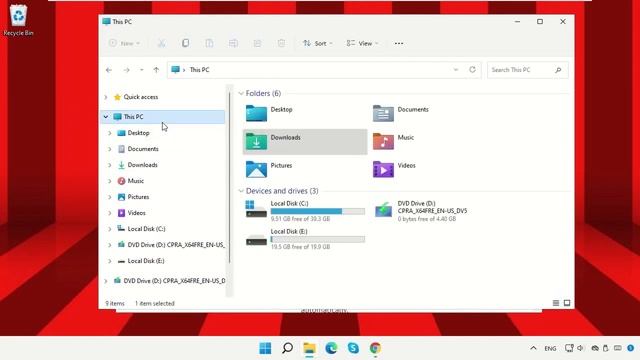This screenshot has height=360, width=640.
Task: Collapse the Devices and drives (3) group
Action: click(241, 191)
